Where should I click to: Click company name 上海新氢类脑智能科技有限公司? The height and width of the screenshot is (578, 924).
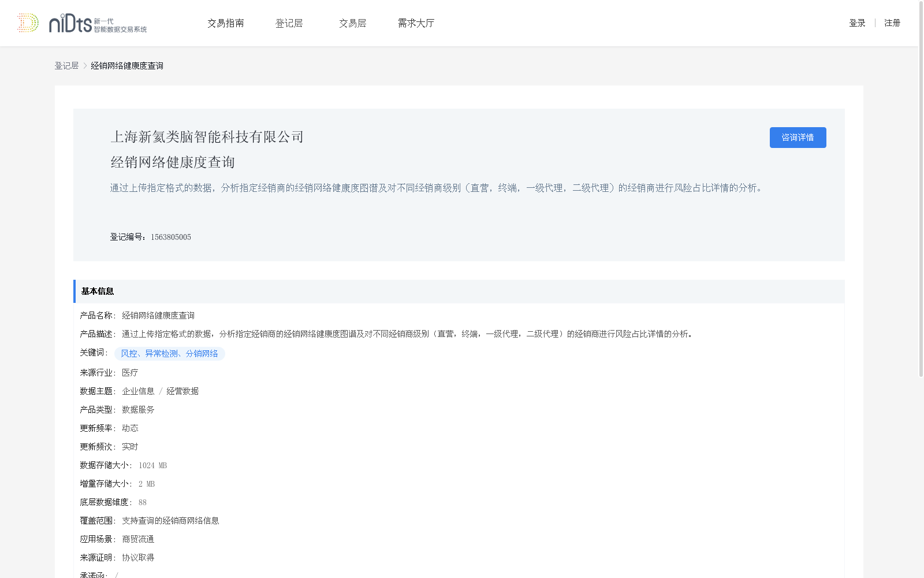[x=207, y=137]
